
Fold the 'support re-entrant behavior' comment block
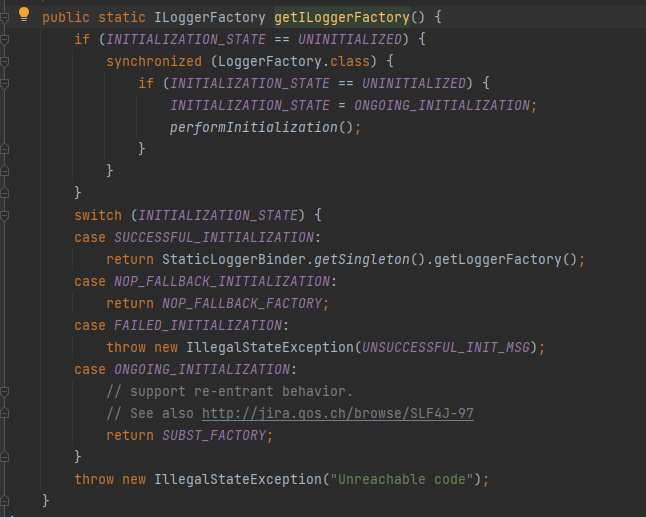5,392
